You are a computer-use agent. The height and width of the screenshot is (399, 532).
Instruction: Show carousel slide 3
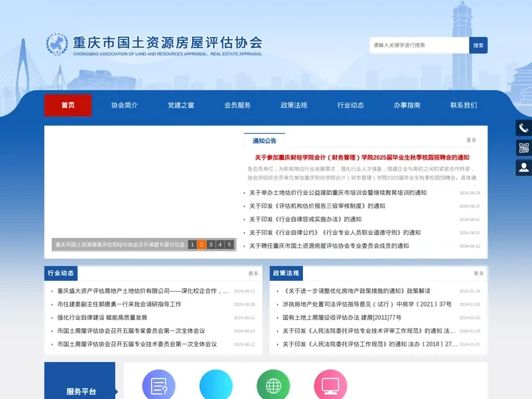pyautogui.click(x=211, y=245)
